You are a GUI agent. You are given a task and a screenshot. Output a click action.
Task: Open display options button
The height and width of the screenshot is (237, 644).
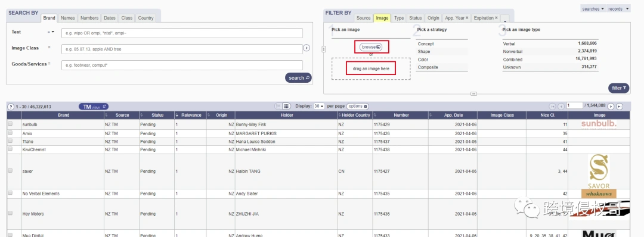(358, 106)
